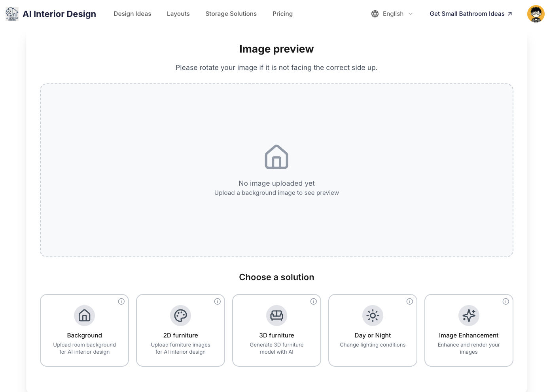
Task: Expand the English language dropdown
Action: (x=397, y=14)
